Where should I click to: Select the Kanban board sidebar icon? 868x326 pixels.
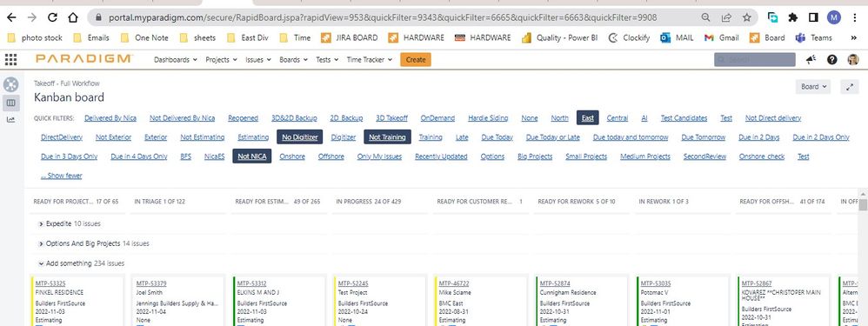(x=11, y=103)
